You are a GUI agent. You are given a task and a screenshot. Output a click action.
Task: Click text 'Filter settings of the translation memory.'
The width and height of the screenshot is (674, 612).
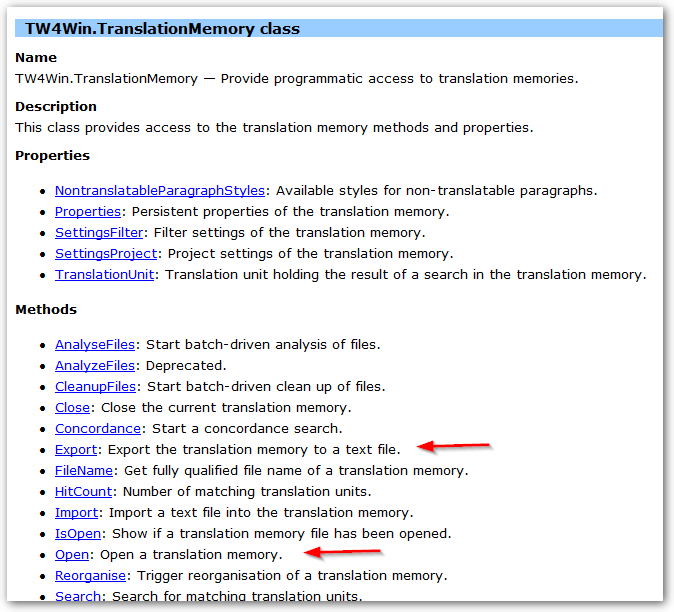[x=289, y=233]
